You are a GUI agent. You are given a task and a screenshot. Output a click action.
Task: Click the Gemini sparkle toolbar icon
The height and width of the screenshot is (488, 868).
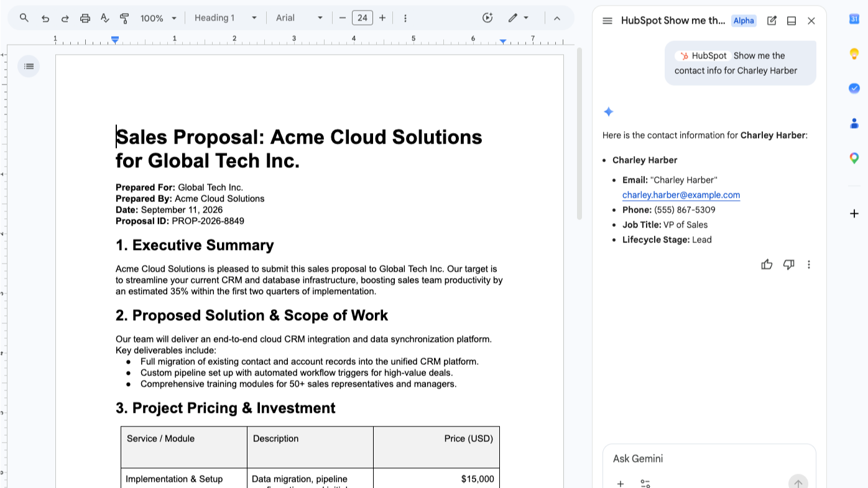pyautogui.click(x=487, y=18)
